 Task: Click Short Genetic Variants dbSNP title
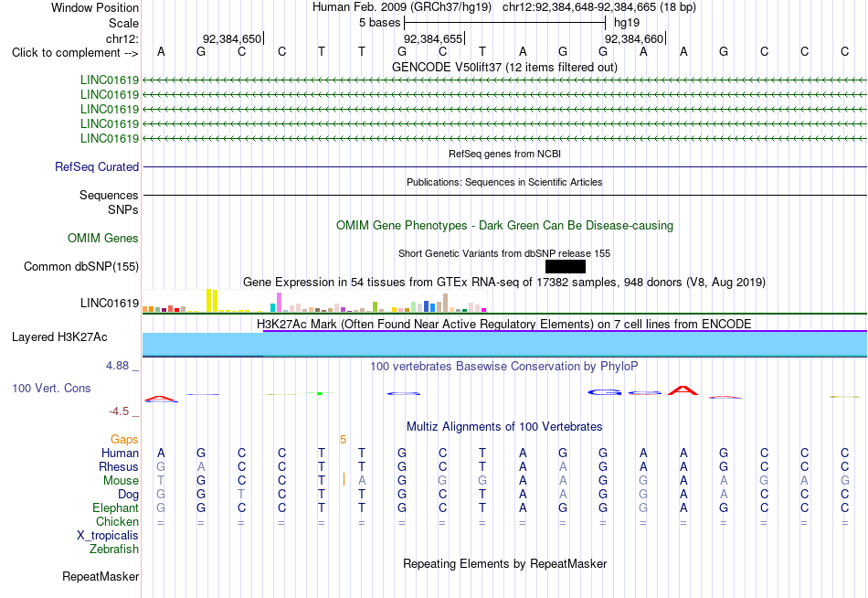click(504, 253)
